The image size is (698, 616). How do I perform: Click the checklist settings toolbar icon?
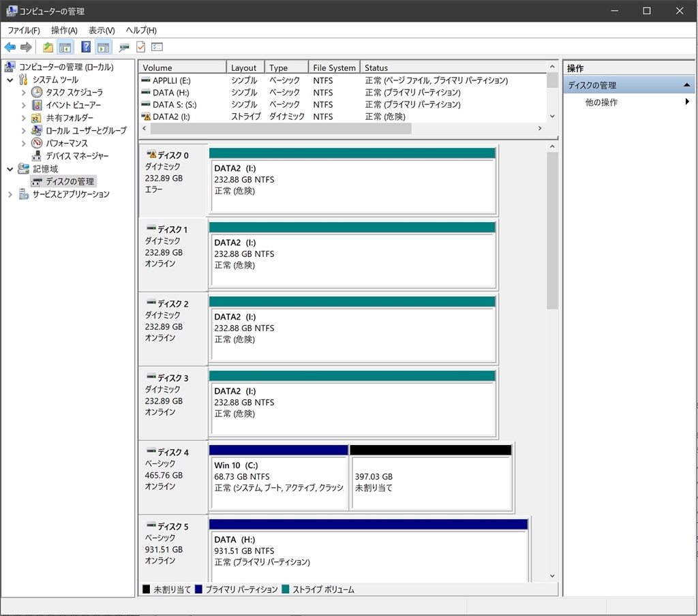[x=157, y=47]
